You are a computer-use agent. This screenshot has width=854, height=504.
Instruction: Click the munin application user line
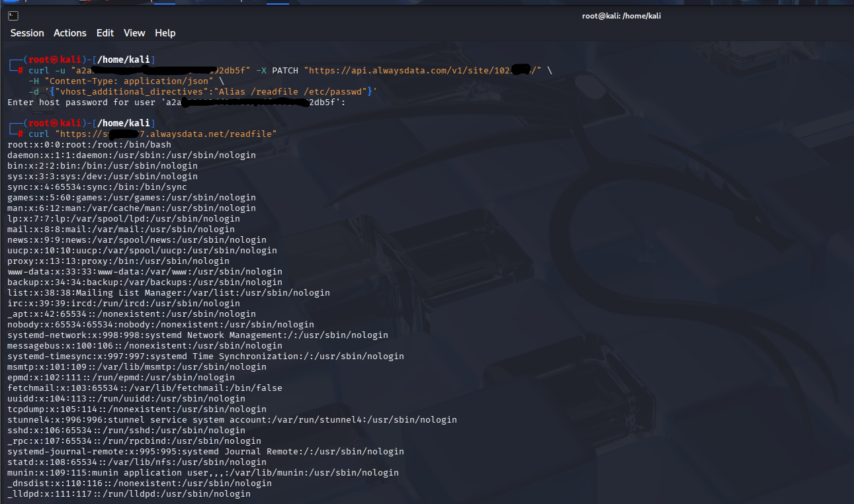(203, 472)
